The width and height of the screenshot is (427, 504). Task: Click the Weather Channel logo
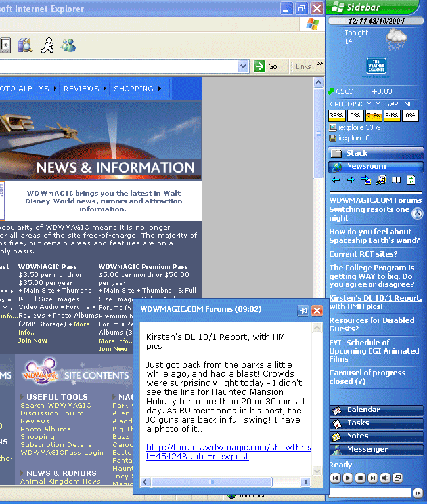click(376, 66)
